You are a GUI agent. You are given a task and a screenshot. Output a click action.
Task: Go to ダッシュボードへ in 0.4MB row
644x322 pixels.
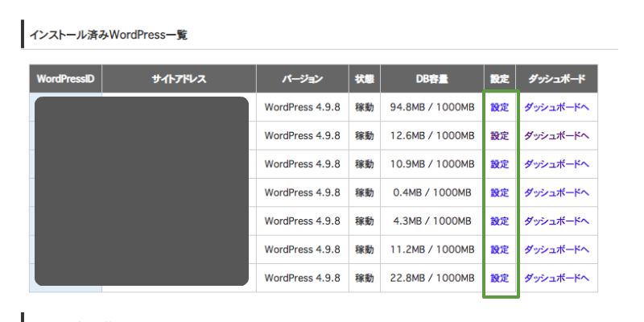coord(557,192)
